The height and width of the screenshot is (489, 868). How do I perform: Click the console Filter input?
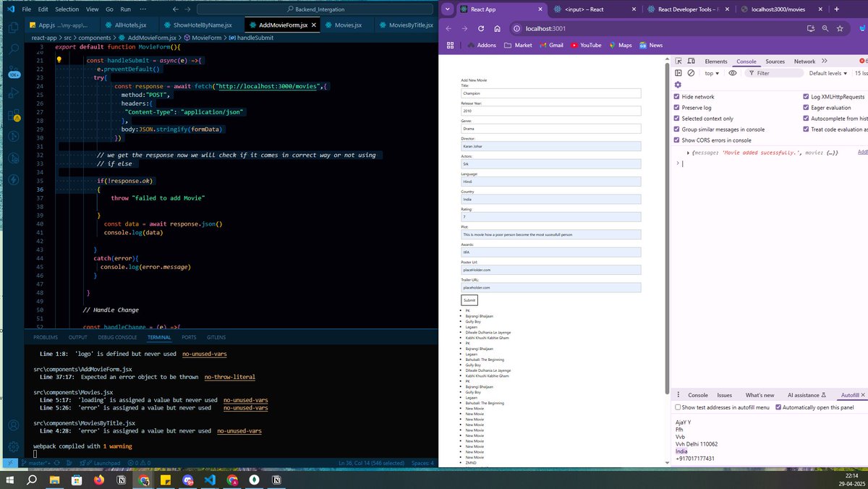(774, 73)
